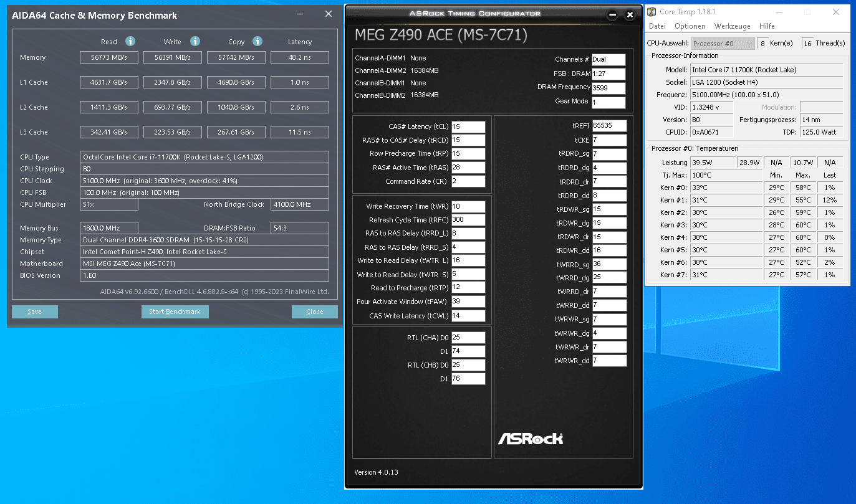Image resolution: width=856 pixels, height=504 pixels.
Task: Minimize the Core Temp window
Action: [779, 12]
